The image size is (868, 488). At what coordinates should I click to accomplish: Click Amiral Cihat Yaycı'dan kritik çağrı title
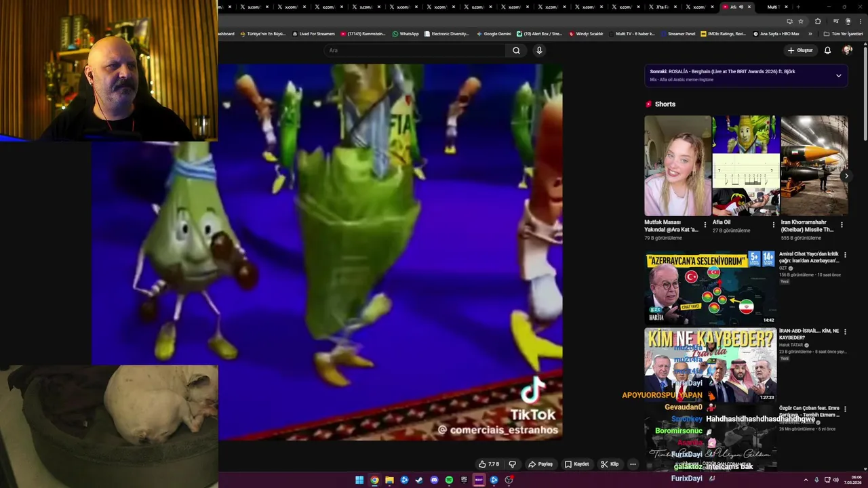tap(809, 258)
